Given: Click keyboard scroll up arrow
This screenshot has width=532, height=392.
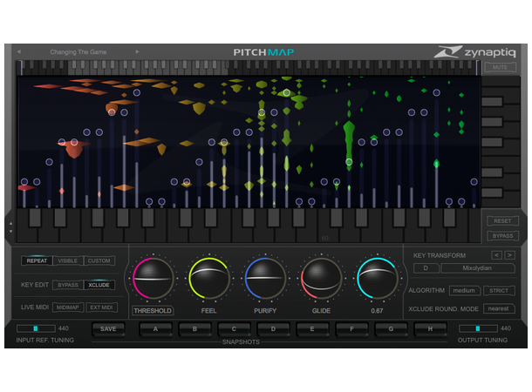Looking at the screenshot, I should tap(10, 224).
